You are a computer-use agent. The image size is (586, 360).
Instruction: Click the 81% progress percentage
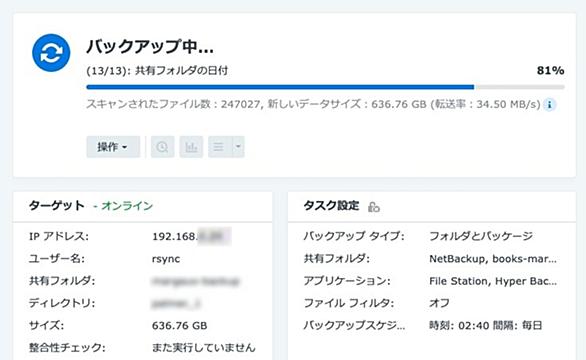[550, 70]
